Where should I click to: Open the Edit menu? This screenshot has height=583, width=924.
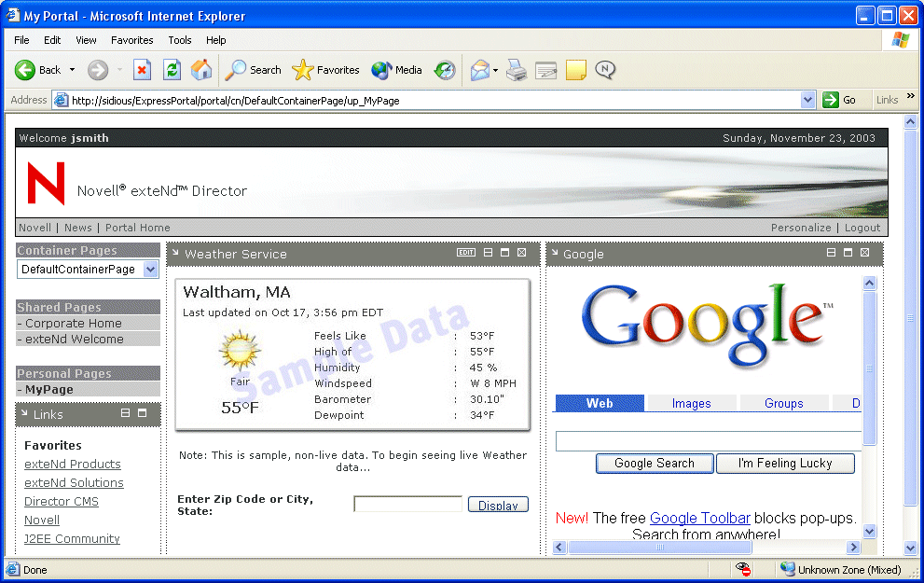click(52, 40)
